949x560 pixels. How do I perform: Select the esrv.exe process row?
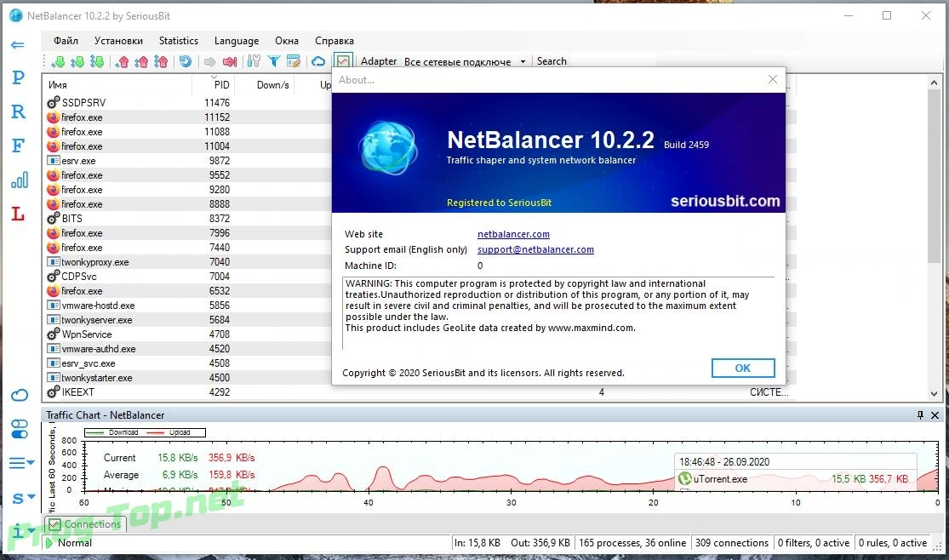pos(187,161)
